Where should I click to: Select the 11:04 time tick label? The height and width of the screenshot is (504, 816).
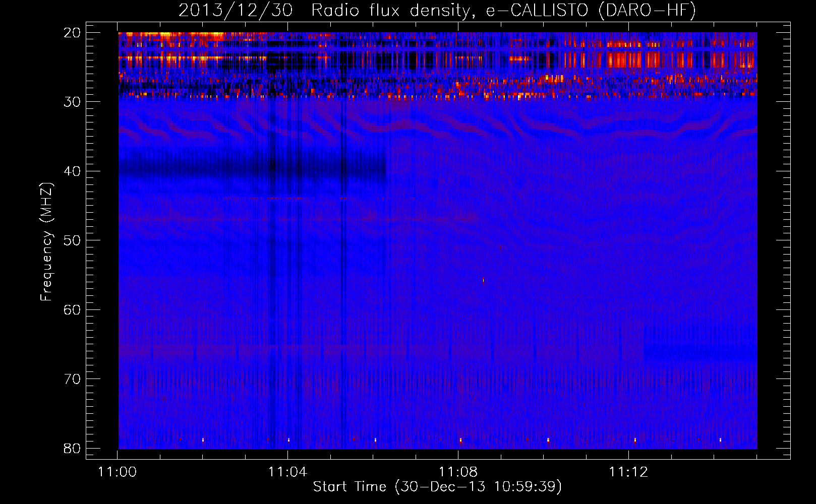pyautogui.click(x=287, y=472)
